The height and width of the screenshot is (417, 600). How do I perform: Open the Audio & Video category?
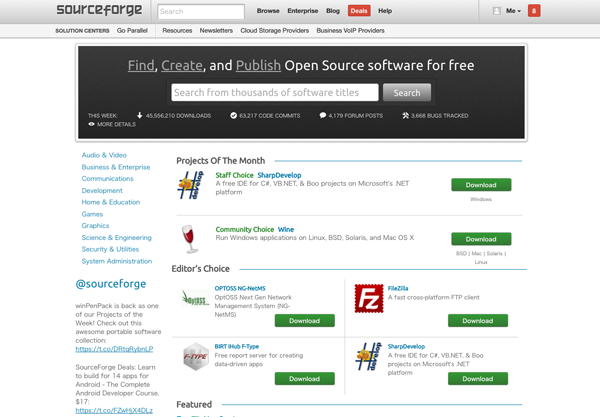104,155
